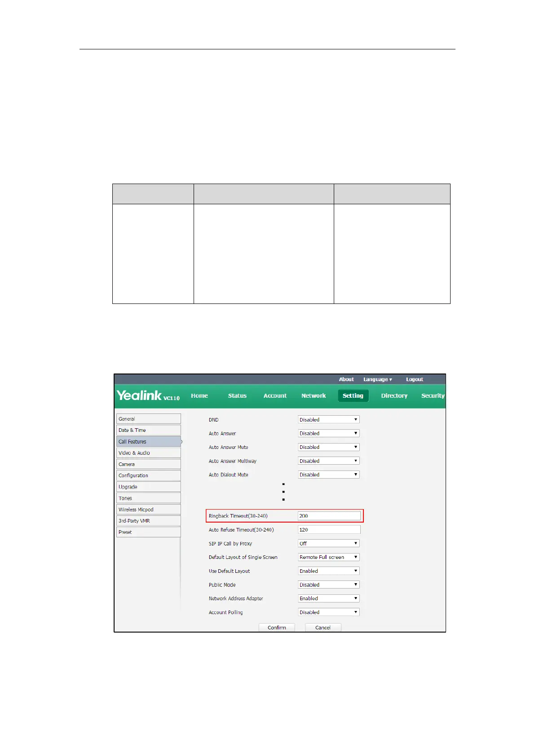Select General in the sidebar
The image size is (535, 756).
tap(149, 419)
